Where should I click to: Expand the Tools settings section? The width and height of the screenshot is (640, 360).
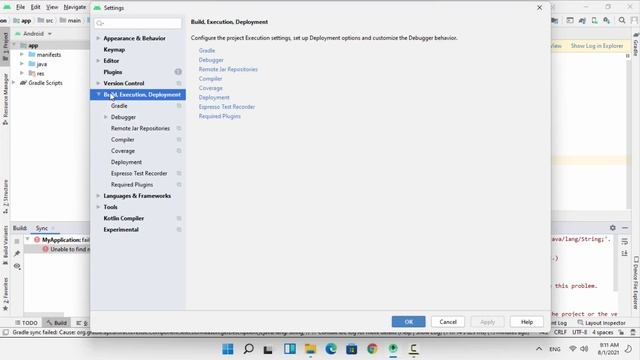tap(98, 207)
